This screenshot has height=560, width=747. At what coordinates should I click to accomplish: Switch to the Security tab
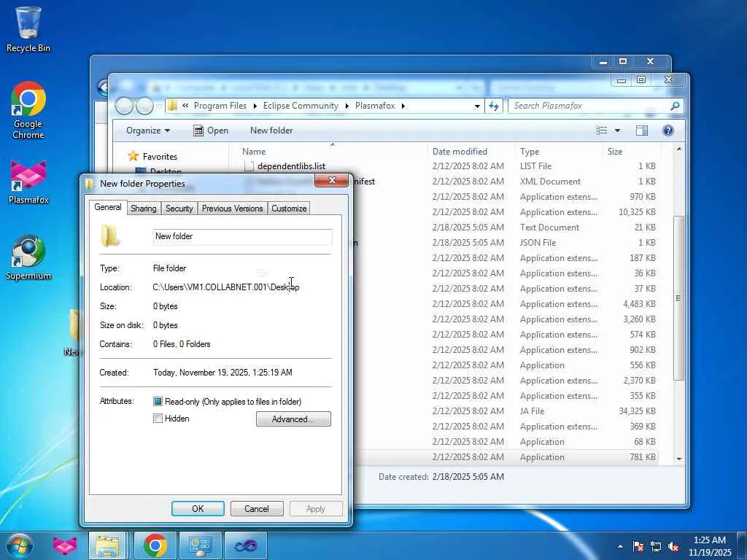(x=179, y=209)
